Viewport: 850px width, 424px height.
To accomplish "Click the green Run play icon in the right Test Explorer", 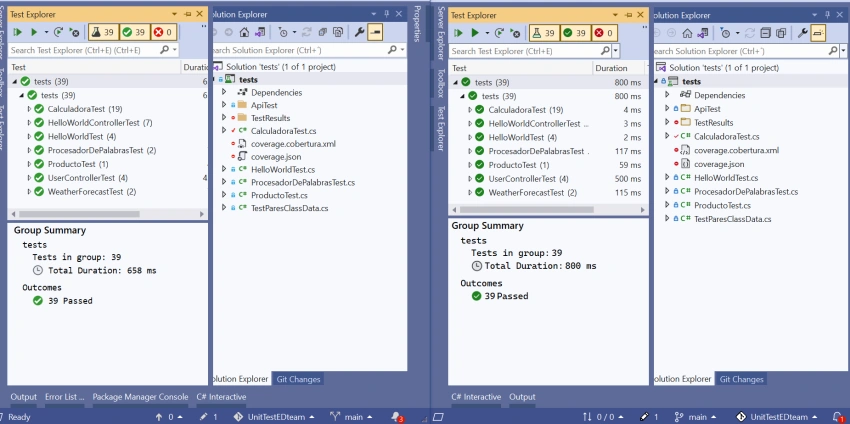I will click(475, 33).
